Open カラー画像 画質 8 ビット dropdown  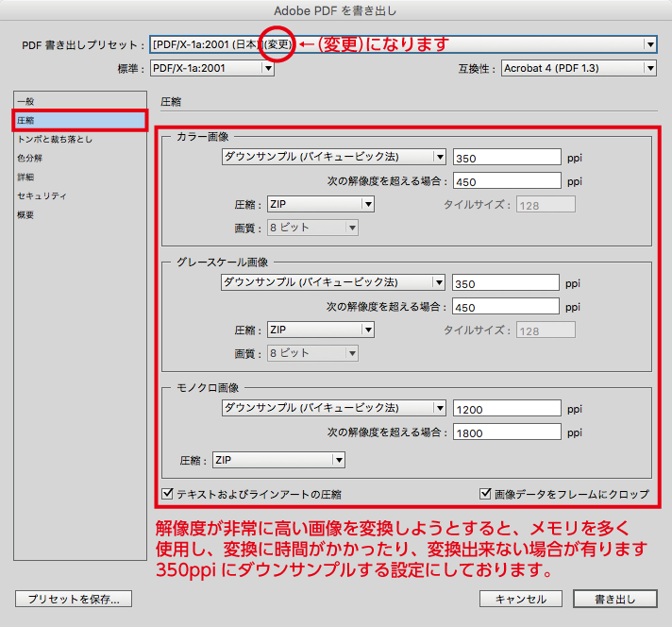[312, 228]
